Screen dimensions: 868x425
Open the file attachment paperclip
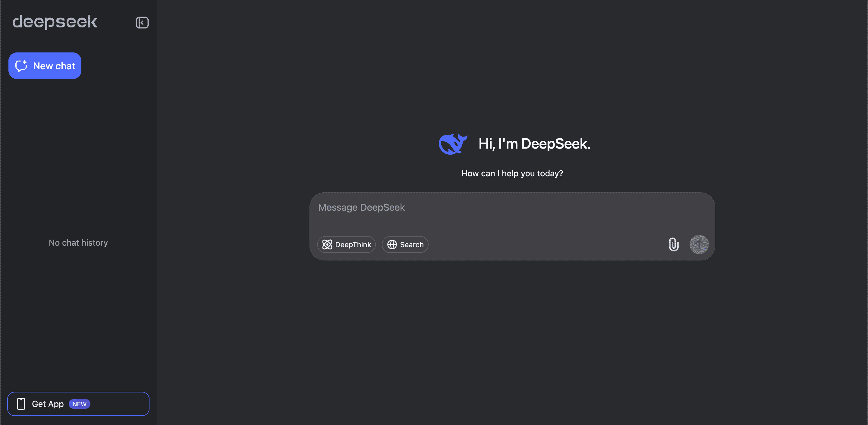(674, 245)
